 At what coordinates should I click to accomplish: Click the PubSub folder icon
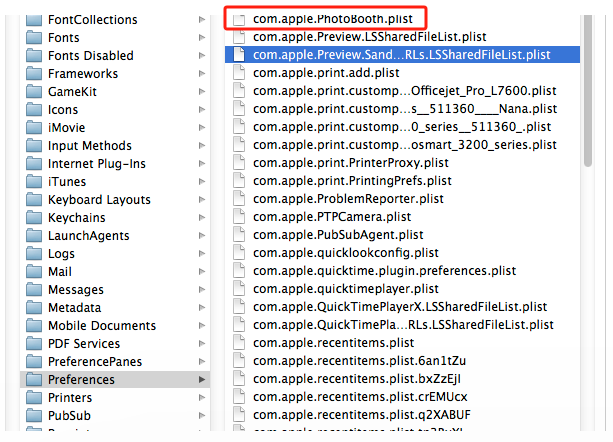(x=34, y=415)
